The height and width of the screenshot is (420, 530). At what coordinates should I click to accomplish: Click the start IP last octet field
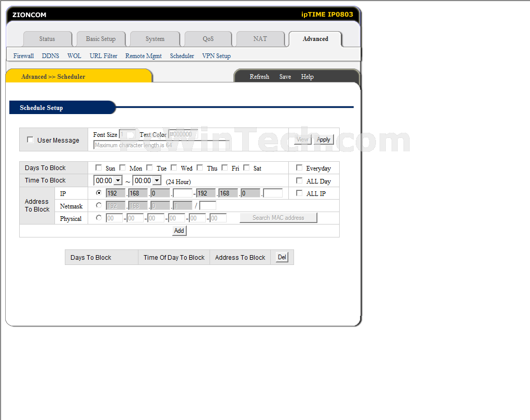click(183, 193)
